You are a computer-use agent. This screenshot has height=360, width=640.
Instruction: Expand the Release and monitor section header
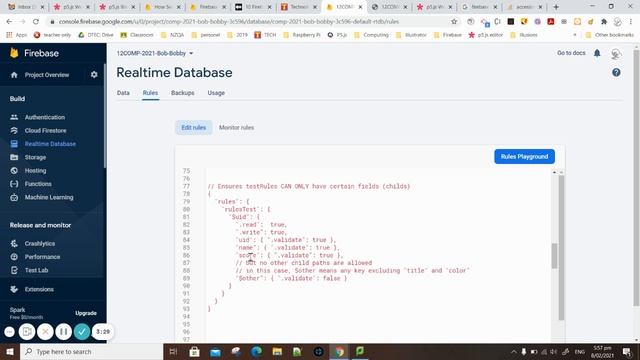coord(40,225)
